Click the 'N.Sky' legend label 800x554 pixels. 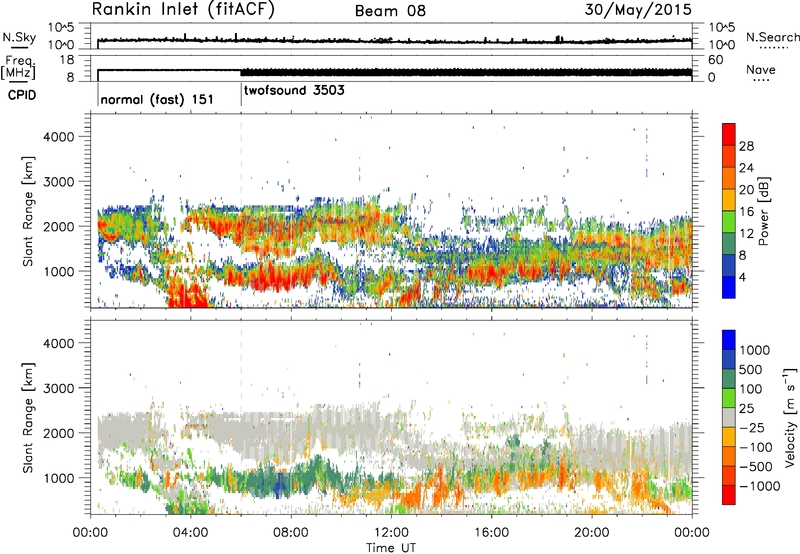point(19,37)
